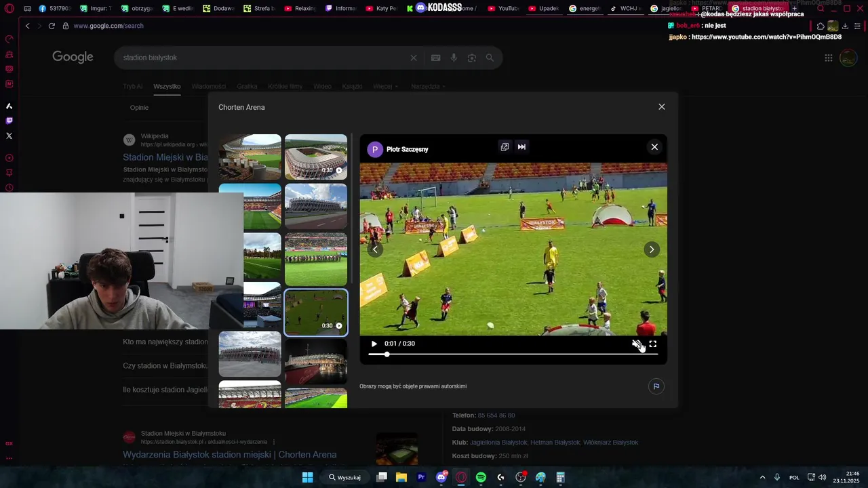
Task: Close the video viewer
Action: coord(654,146)
